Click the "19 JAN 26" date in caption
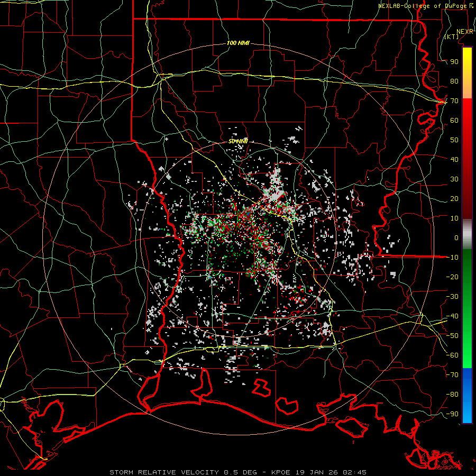This screenshot has width=476, height=476. click(317, 472)
